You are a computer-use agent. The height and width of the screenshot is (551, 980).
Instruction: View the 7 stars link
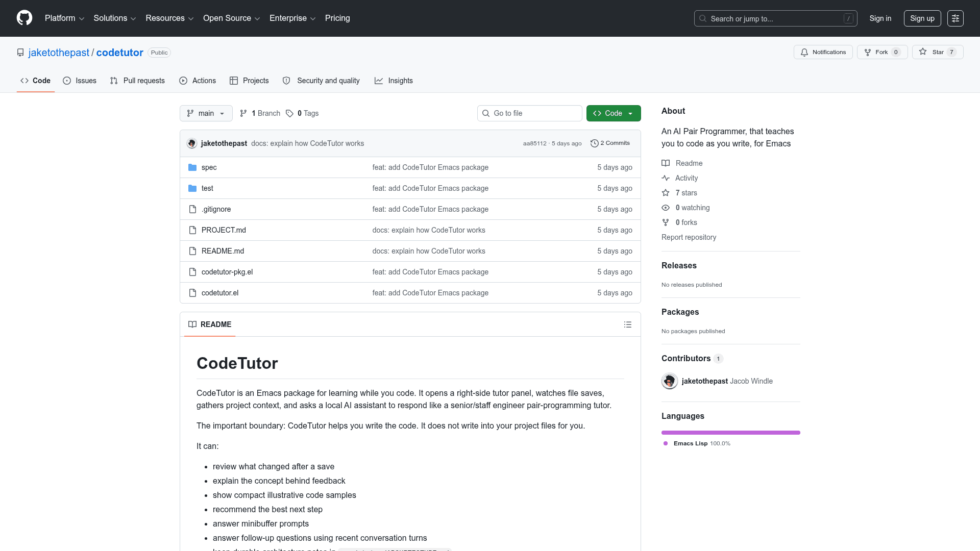[679, 193]
